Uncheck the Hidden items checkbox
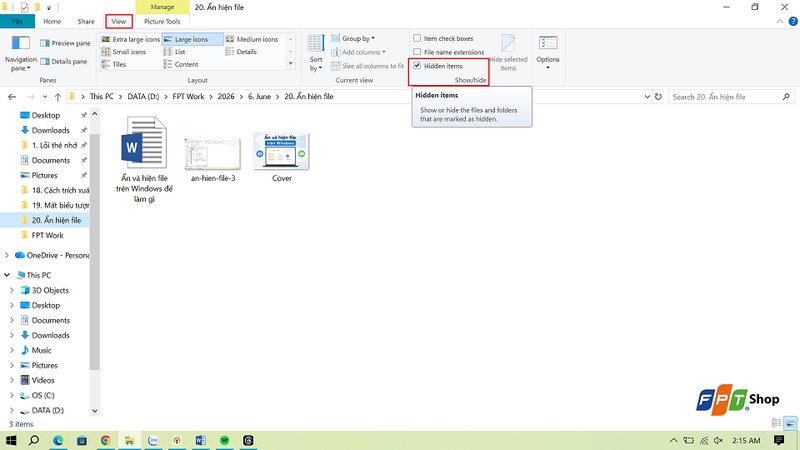Viewport: 800px width, 450px height. coord(417,66)
